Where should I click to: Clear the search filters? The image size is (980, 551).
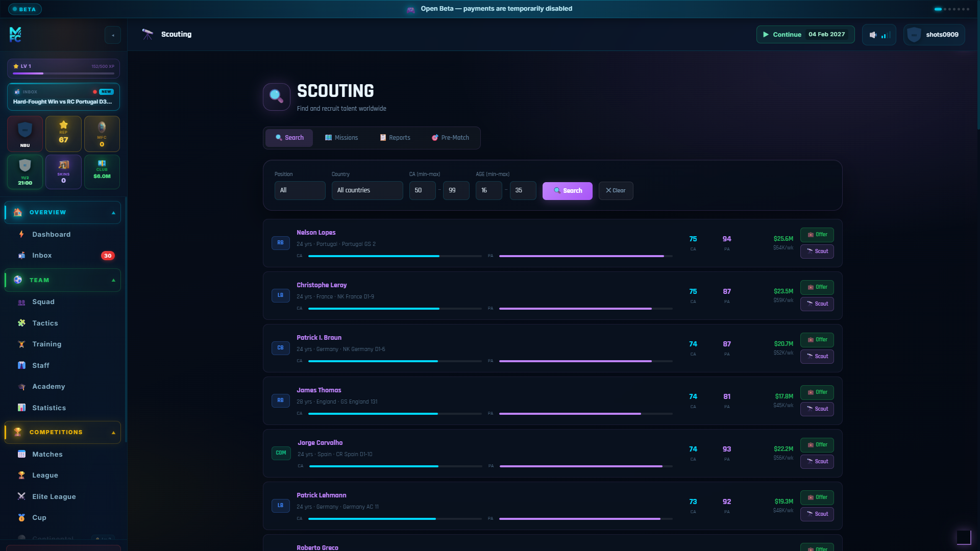coord(616,191)
